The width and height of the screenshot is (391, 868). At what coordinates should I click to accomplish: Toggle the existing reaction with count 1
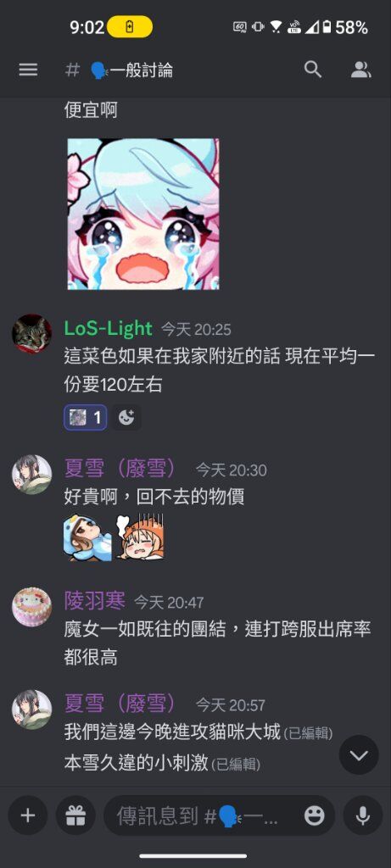coord(86,417)
